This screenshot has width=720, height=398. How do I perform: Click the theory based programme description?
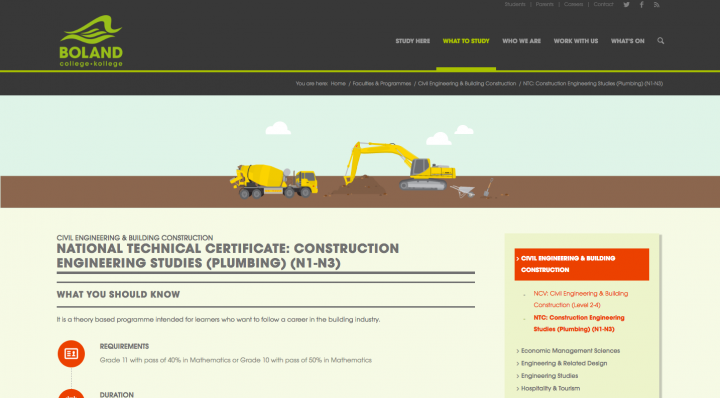point(218,320)
